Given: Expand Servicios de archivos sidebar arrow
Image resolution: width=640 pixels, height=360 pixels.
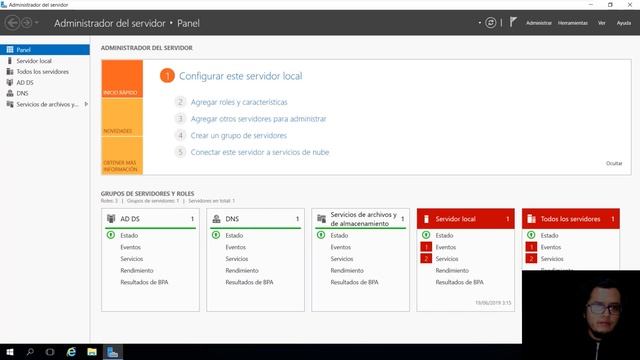Looking at the screenshot, I should point(86,104).
